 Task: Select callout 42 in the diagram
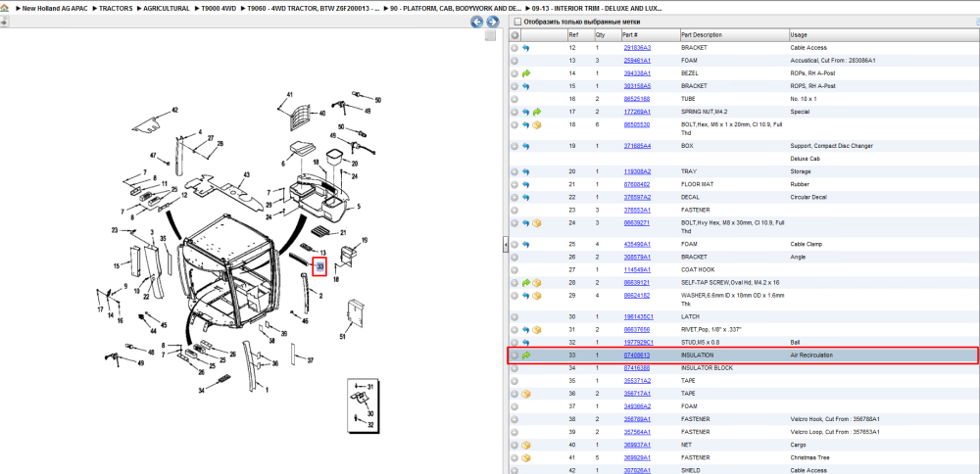tap(174, 110)
